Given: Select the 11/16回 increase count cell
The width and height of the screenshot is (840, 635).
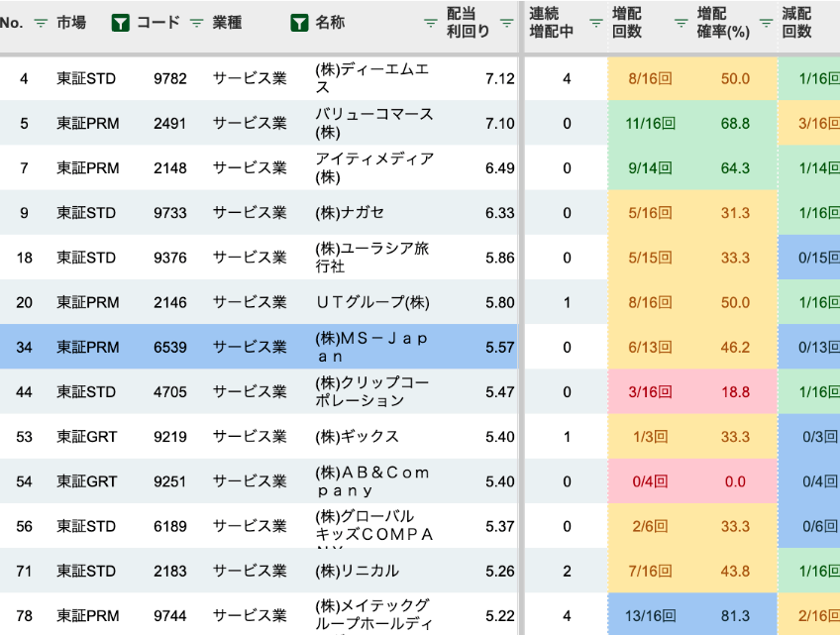Looking at the screenshot, I should pos(651,124).
